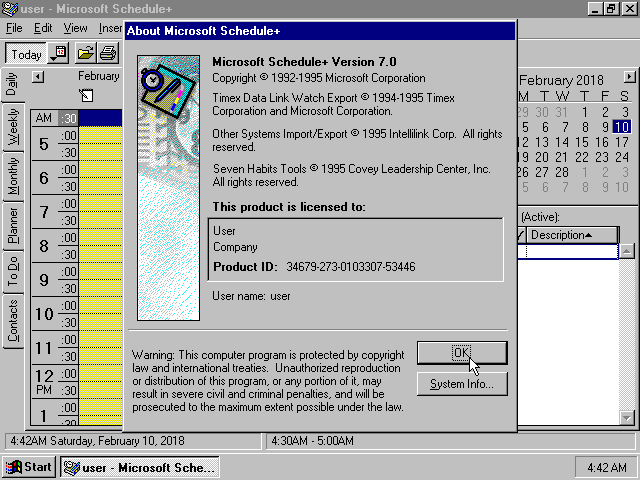
Task: Click the Open folder toolbar icon
Action: (x=86, y=53)
